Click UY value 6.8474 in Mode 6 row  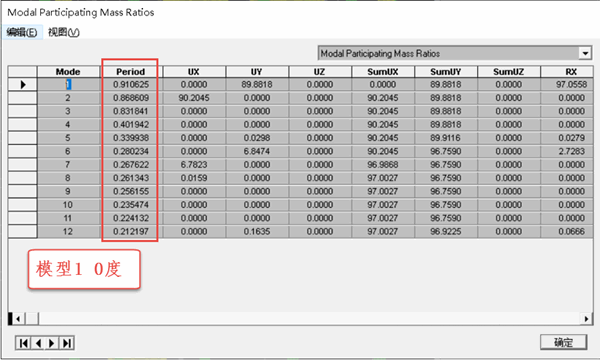tap(257, 151)
